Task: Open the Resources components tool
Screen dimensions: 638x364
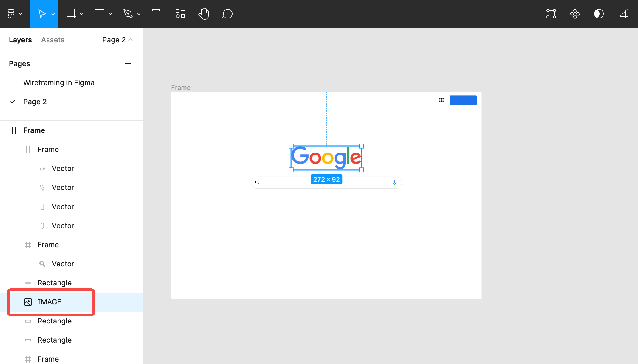Action: [x=180, y=14]
